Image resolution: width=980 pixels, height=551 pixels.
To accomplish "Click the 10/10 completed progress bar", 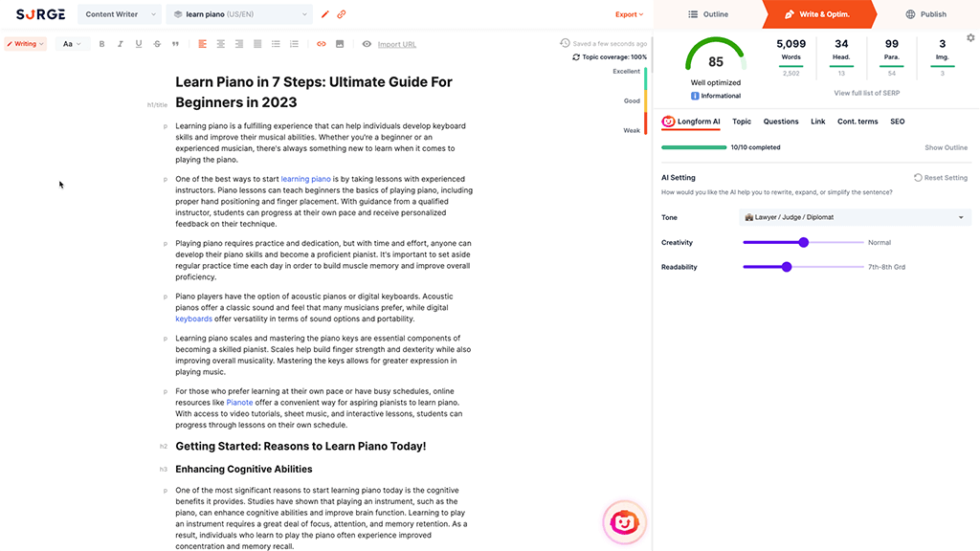I will coord(694,147).
